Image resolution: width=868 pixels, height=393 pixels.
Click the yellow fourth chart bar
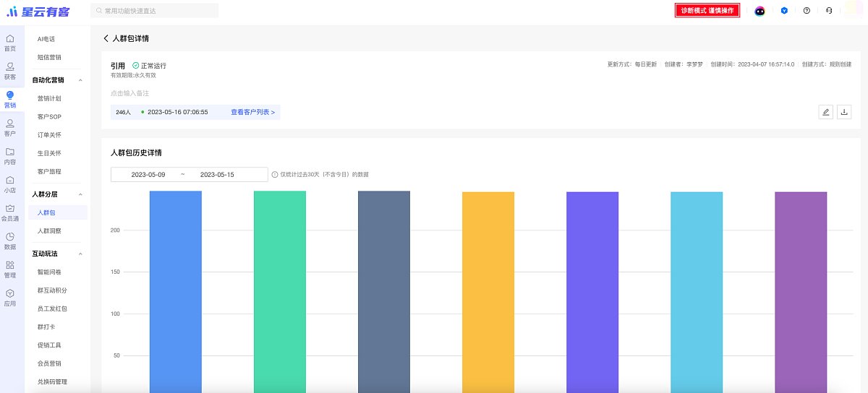[488, 292]
